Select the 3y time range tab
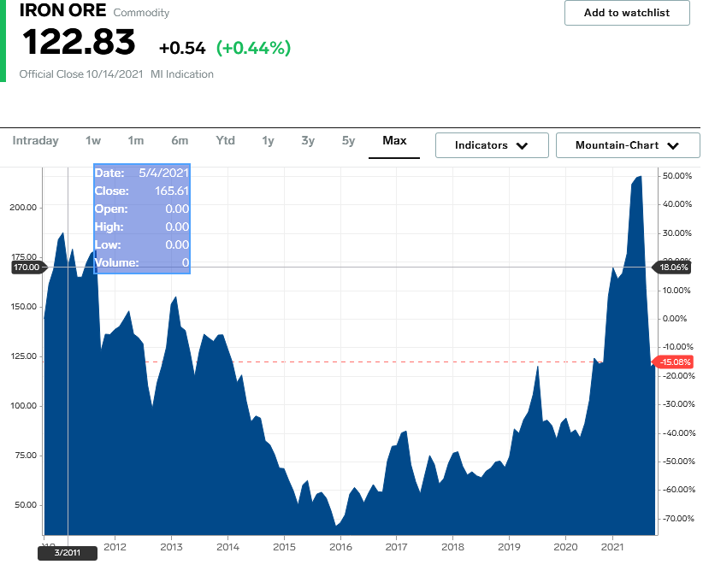 [x=308, y=141]
